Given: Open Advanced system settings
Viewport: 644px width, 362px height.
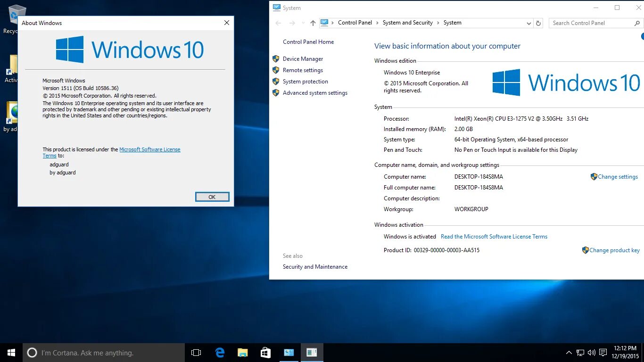Looking at the screenshot, I should (x=315, y=93).
